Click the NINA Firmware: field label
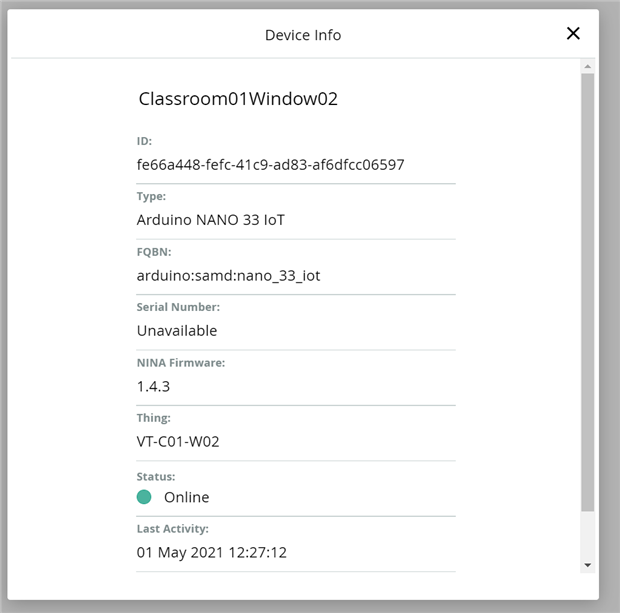Screen dimensions: 620x613 pyautogui.click(x=181, y=363)
